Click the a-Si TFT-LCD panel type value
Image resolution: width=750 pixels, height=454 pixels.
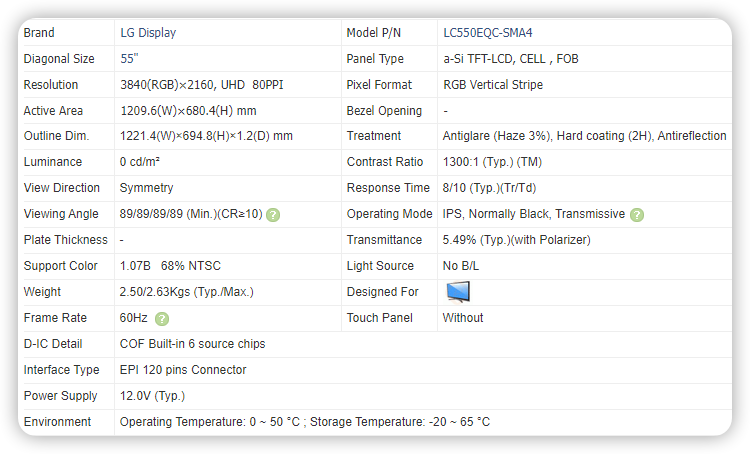(x=510, y=59)
